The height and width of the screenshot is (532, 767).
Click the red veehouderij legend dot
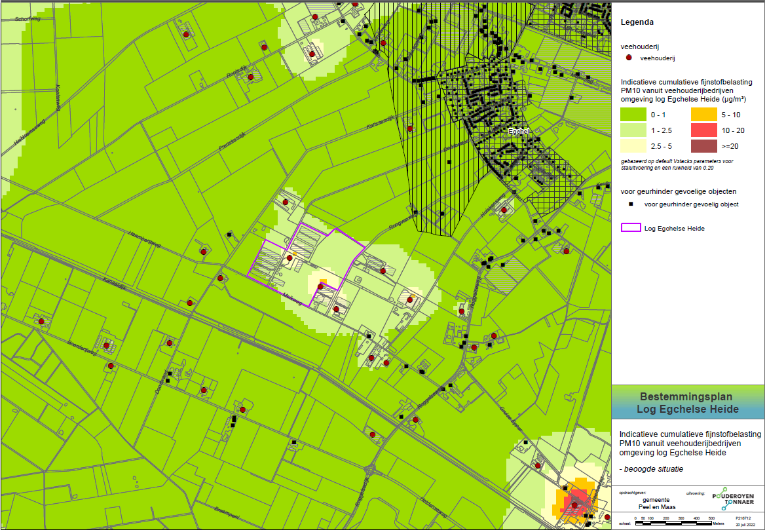pyautogui.click(x=627, y=58)
